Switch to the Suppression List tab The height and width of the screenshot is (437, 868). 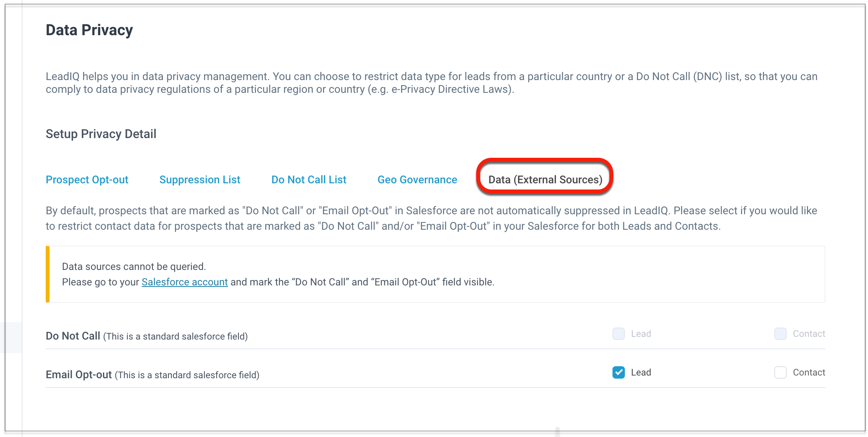tap(200, 180)
